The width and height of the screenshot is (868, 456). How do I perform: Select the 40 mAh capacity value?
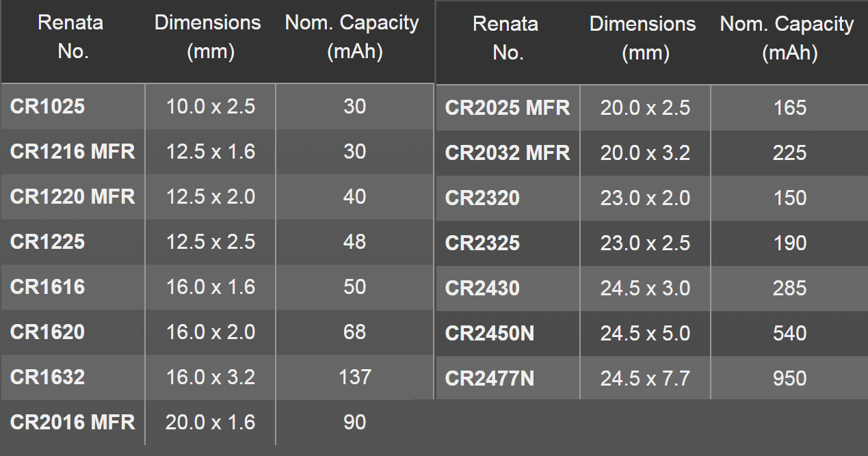[x=355, y=197]
